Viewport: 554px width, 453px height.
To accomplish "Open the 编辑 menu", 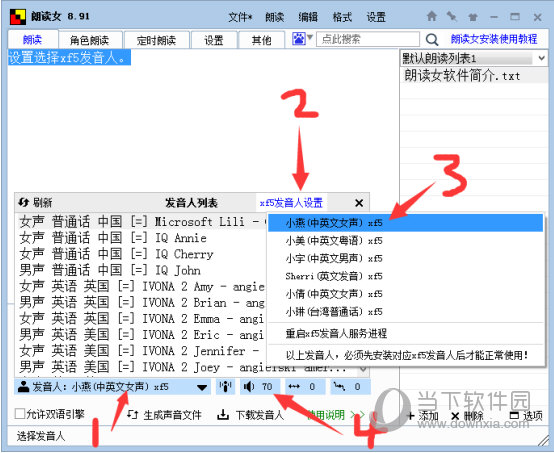I will (308, 17).
